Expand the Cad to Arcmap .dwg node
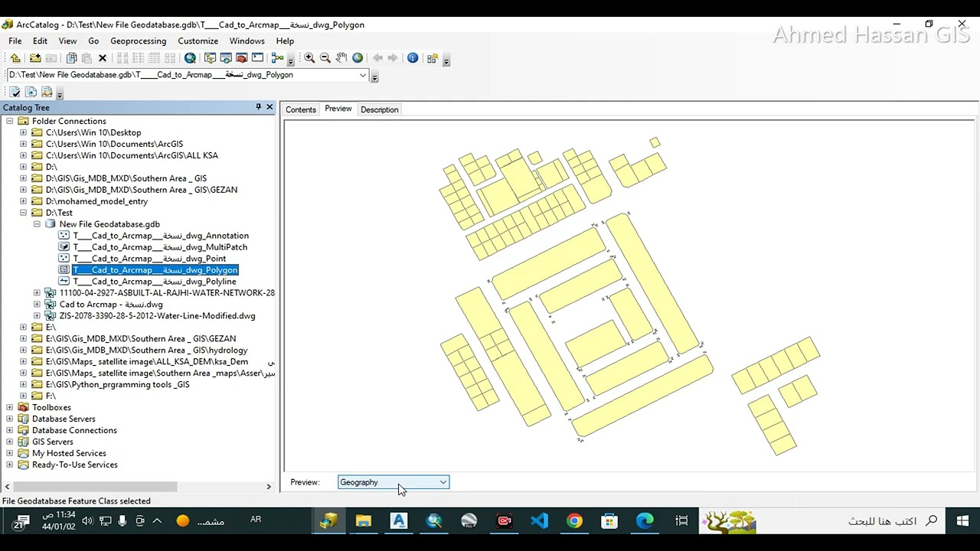This screenshot has height=551, width=980. click(x=37, y=305)
